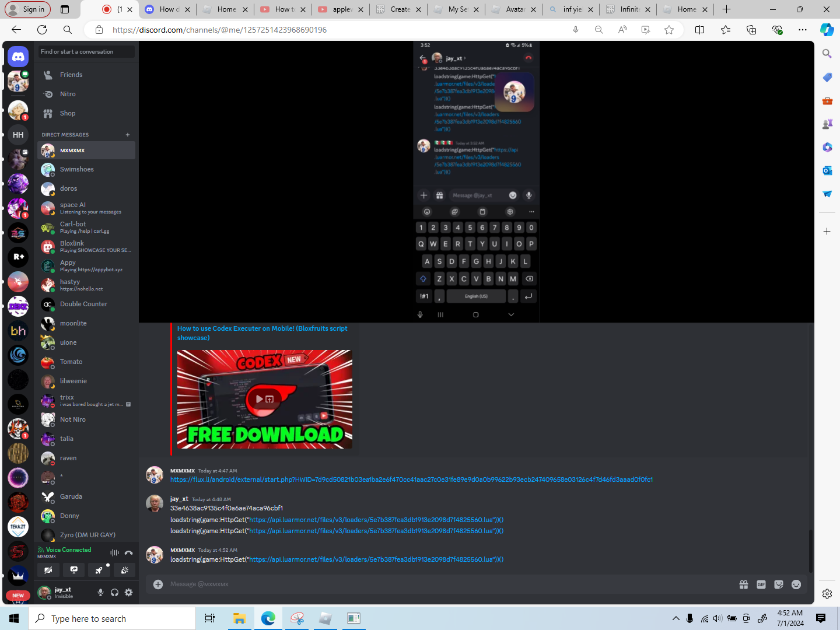
Task: Open the bh server icon
Action: 18,331
